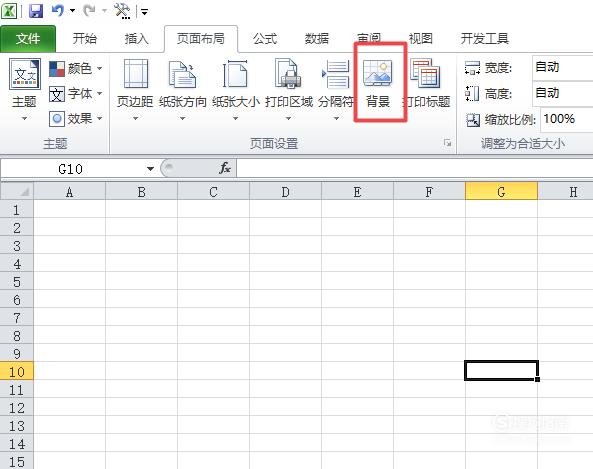Click the 打印标题 print titles button

(x=425, y=83)
